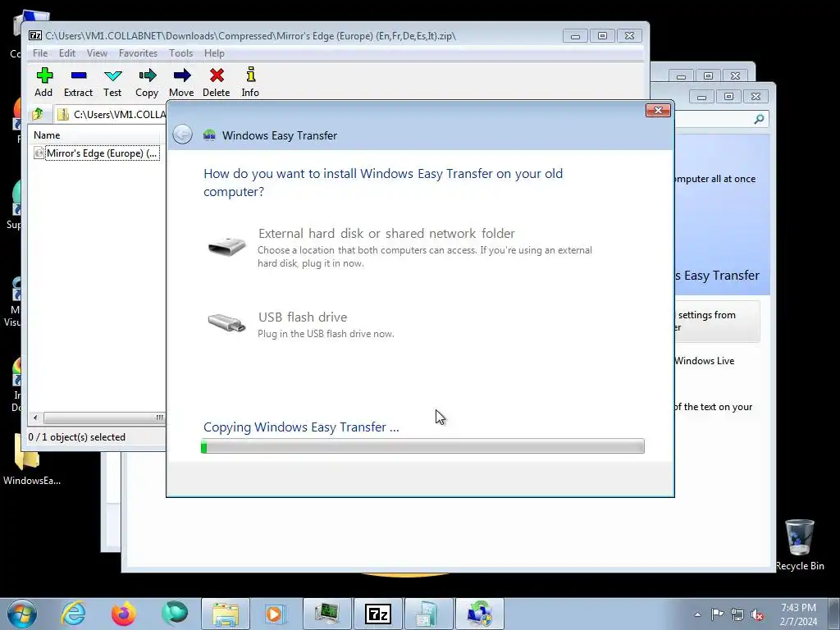Open the View menu in 7-Zip
Image resolution: width=840 pixels, height=630 pixels.
97,53
